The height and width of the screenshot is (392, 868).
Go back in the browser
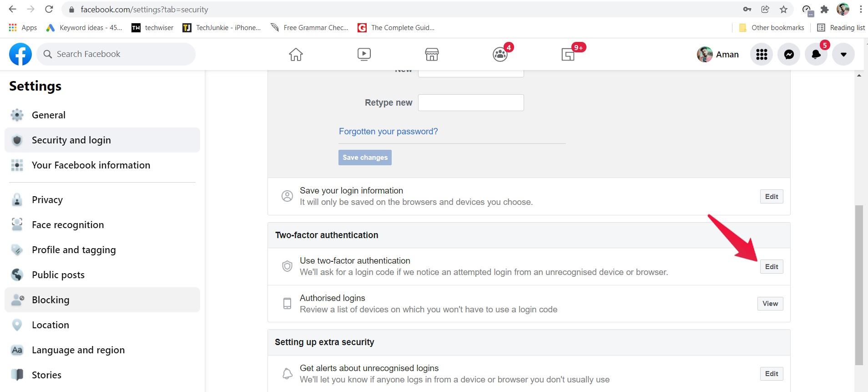tap(12, 9)
